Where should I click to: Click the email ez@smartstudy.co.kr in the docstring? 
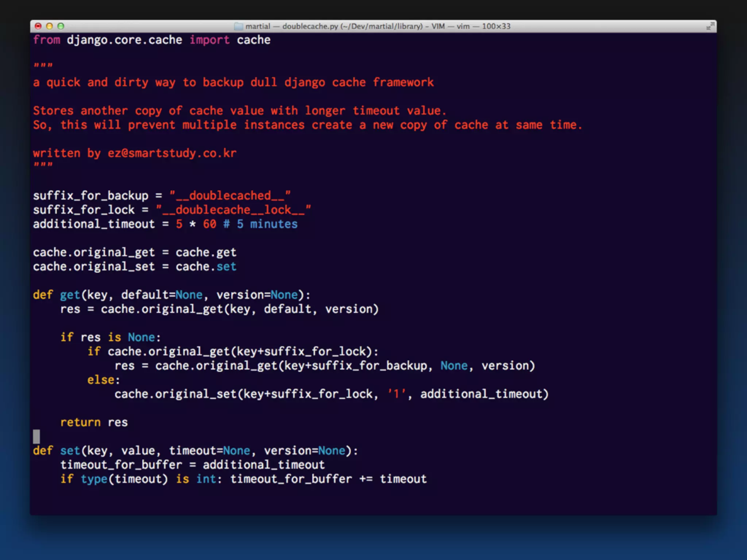click(x=172, y=153)
